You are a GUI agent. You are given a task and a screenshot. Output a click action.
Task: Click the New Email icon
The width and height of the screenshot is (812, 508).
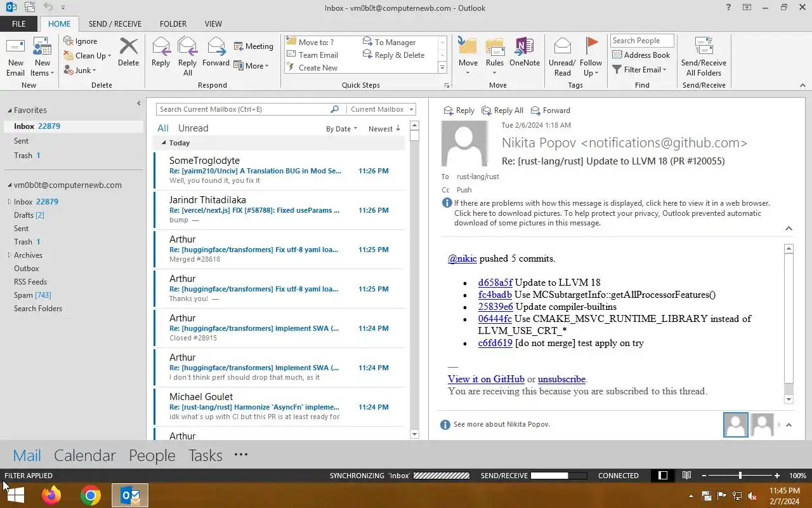click(x=15, y=57)
